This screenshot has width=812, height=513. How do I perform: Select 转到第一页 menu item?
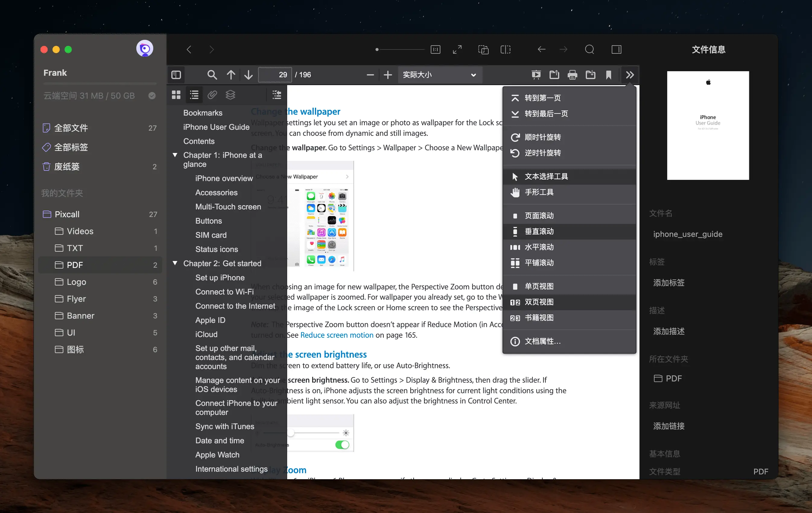point(569,98)
